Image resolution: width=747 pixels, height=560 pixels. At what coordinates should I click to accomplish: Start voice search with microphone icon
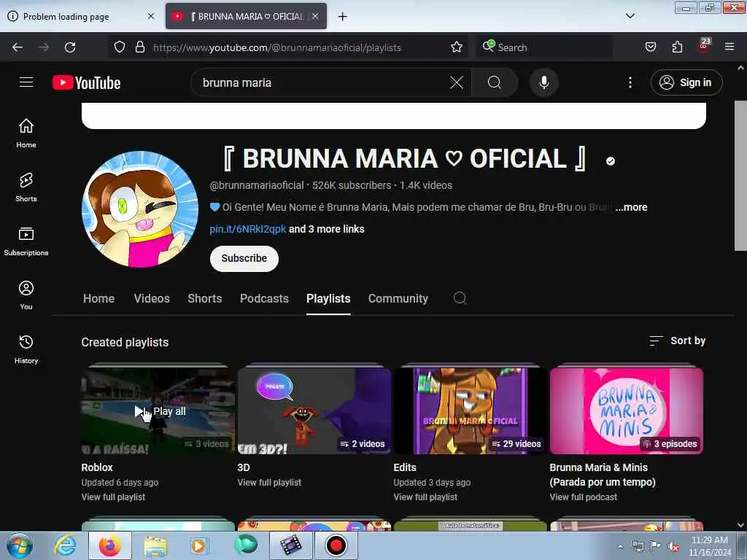coord(543,82)
